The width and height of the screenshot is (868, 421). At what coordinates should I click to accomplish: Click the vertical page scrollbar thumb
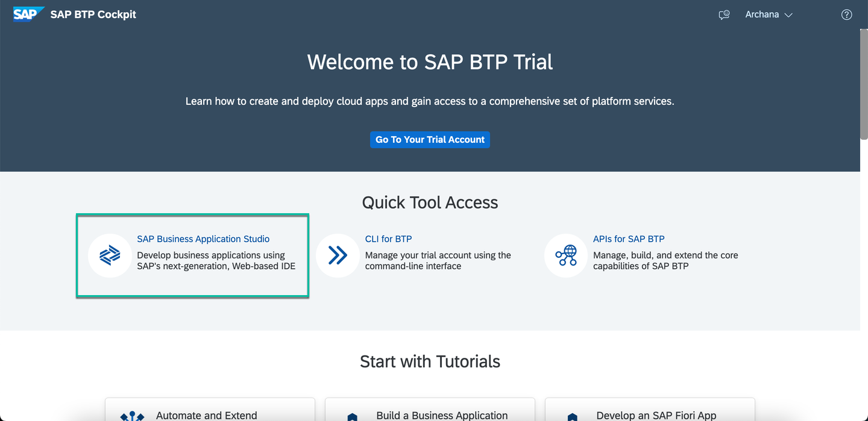pos(864,84)
